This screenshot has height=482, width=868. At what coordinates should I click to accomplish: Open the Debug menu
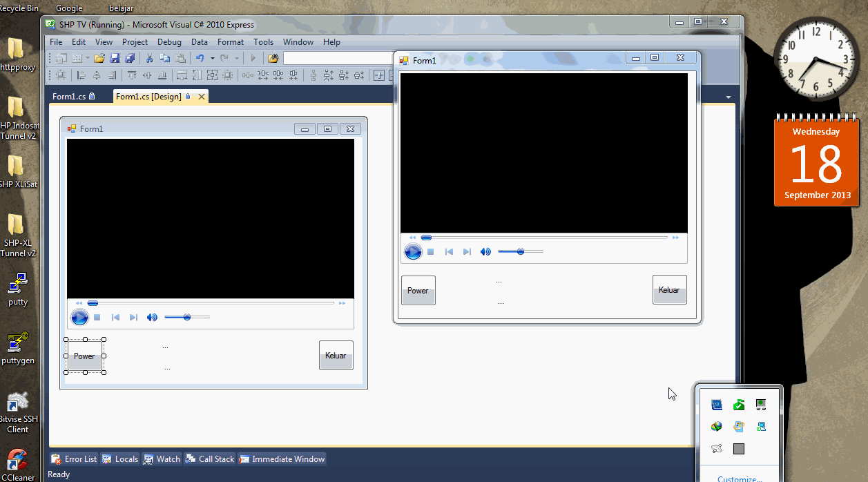point(169,42)
